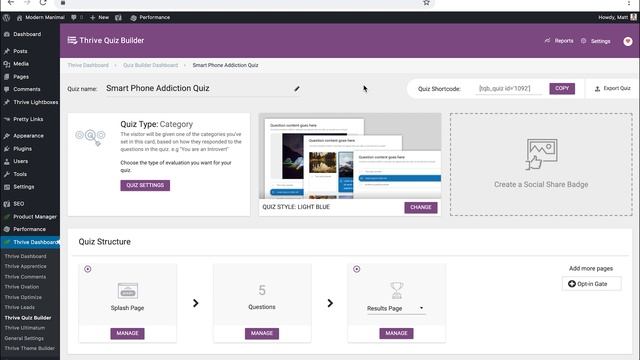Open the Media library sidebar item
This screenshot has height=360, width=640.
pyautogui.click(x=21, y=64)
